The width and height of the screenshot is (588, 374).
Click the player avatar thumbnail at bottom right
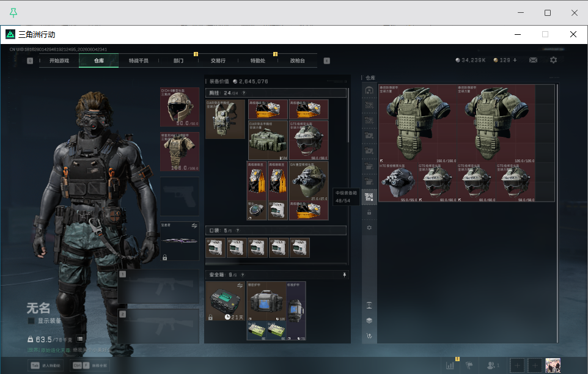point(553,365)
